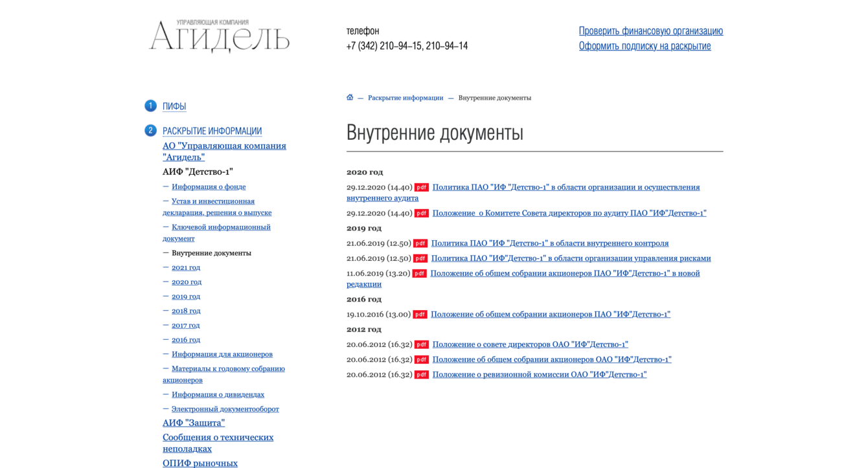The height and width of the screenshot is (468, 868).
Task: Click pdf icon for internal audit policy document
Action: coord(422,188)
